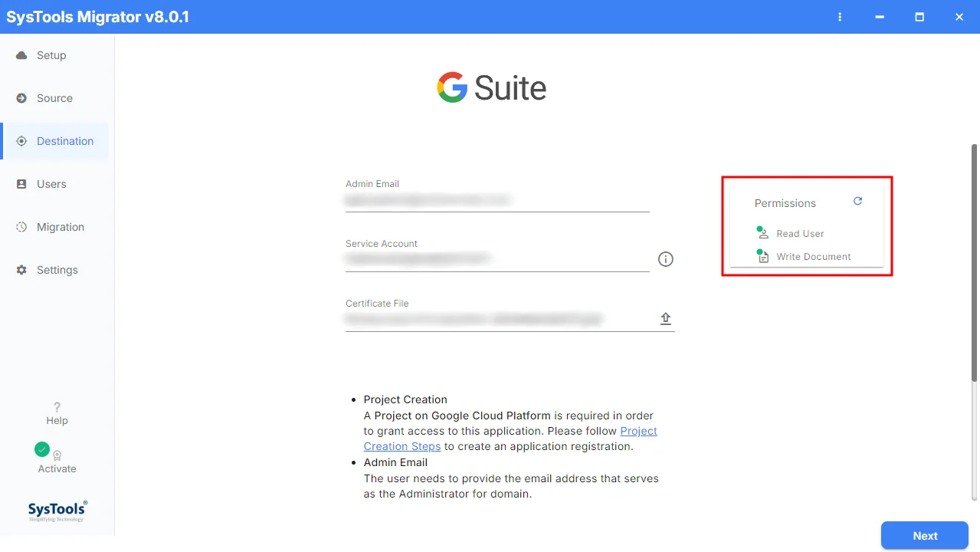Click the person icon beside Users
This screenshot has height=552, width=980.
(21, 184)
